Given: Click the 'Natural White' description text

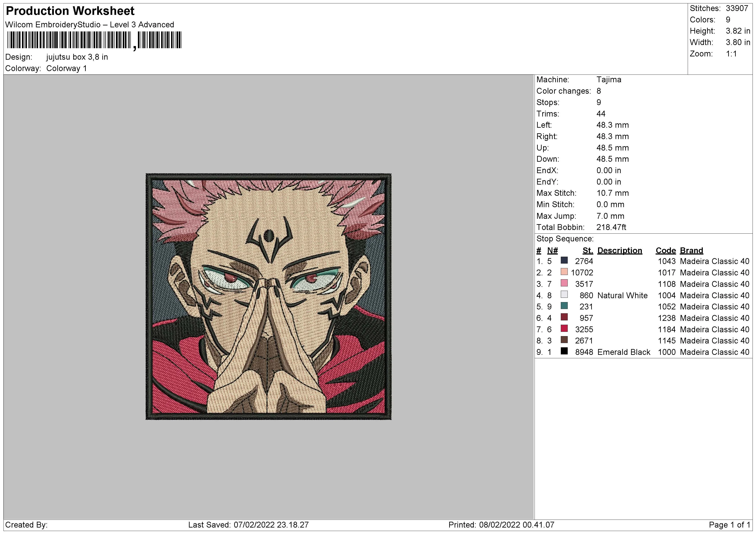Looking at the screenshot, I should 622,295.
